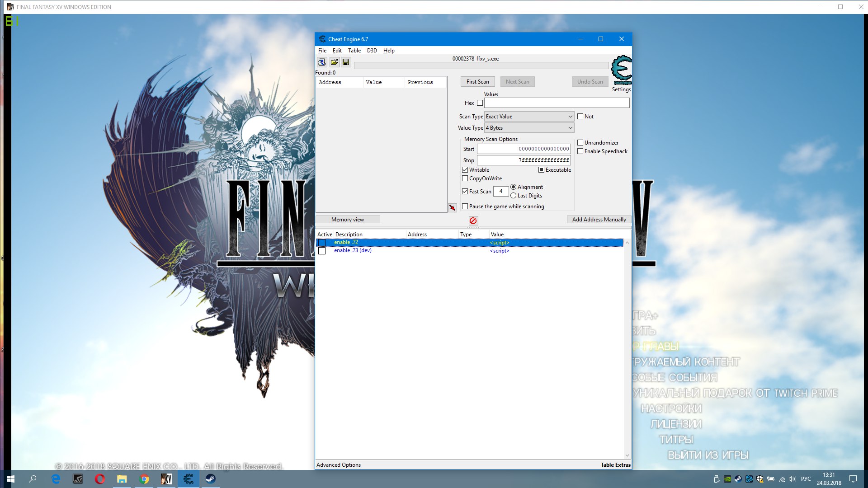Viewport: 868px width, 488px height.
Task: Click the open cheat table folder icon
Action: click(334, 62)
